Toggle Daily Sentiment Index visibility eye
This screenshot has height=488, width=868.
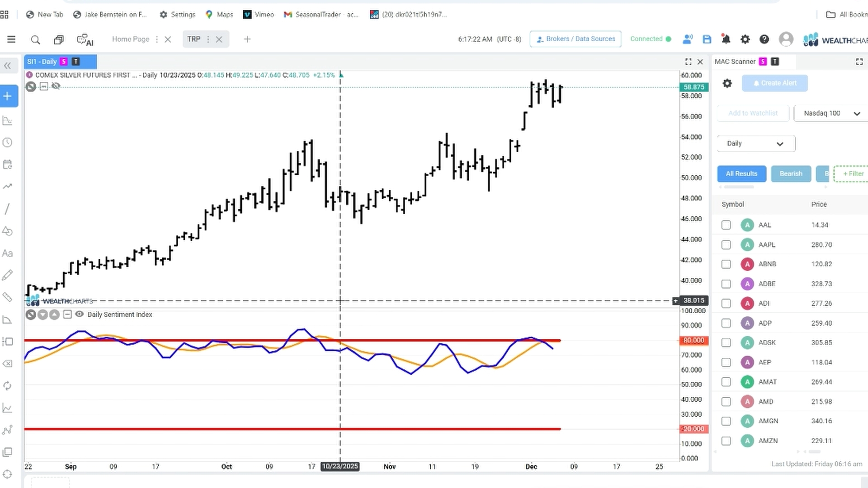[x=79, y=314]
